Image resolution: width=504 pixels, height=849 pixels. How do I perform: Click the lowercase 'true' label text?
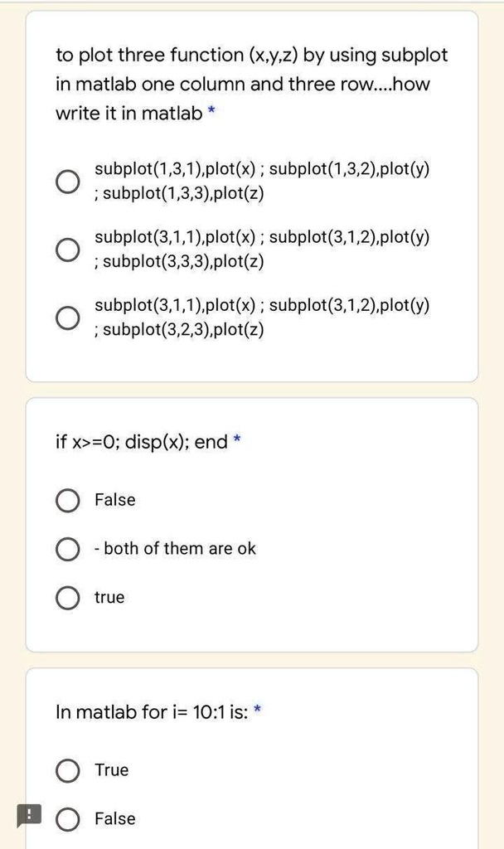coord(109,597)
